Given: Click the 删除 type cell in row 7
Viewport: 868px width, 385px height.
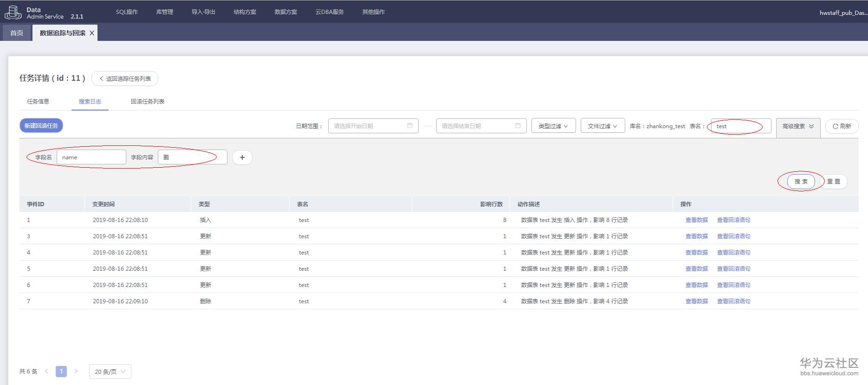Looking at the screenshot, I should click(206, 301).
